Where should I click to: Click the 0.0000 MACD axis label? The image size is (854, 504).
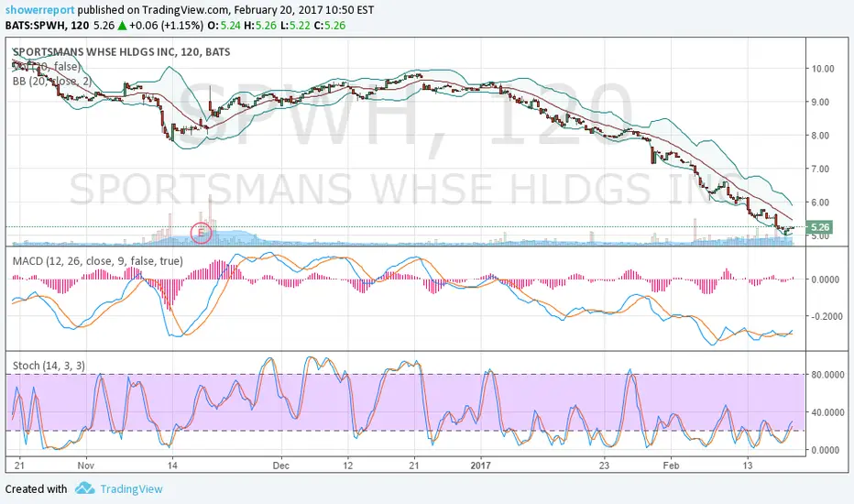[825, 279]
